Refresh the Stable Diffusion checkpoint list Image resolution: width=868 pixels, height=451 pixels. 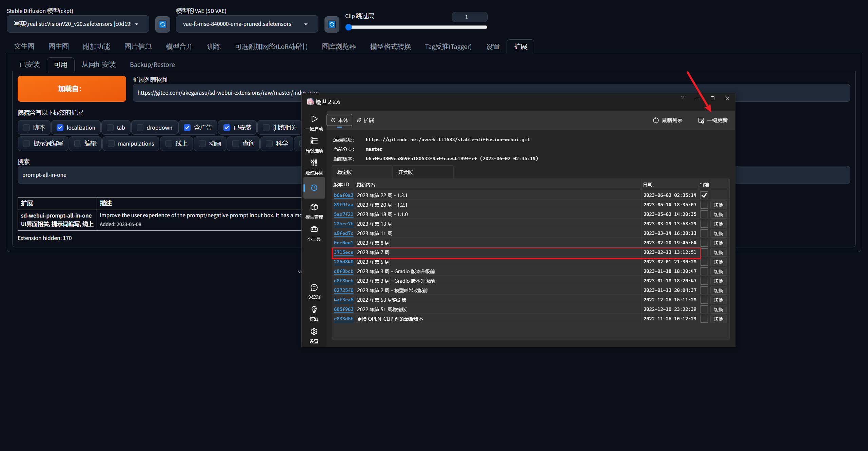pos(162,24)
